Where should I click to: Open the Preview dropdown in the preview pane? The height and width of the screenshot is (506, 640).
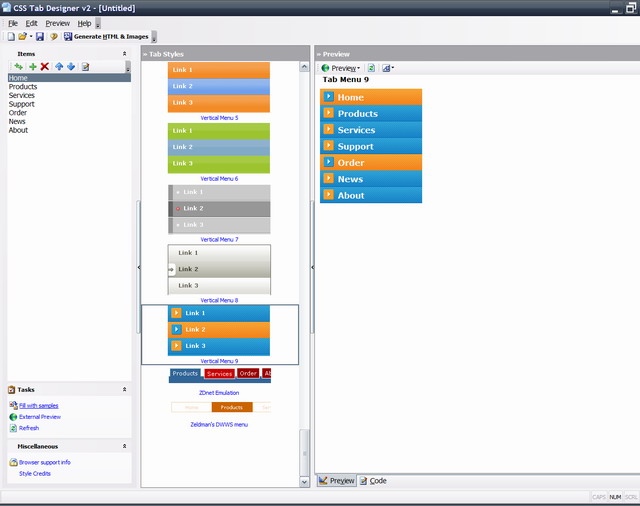click(342, 68)
